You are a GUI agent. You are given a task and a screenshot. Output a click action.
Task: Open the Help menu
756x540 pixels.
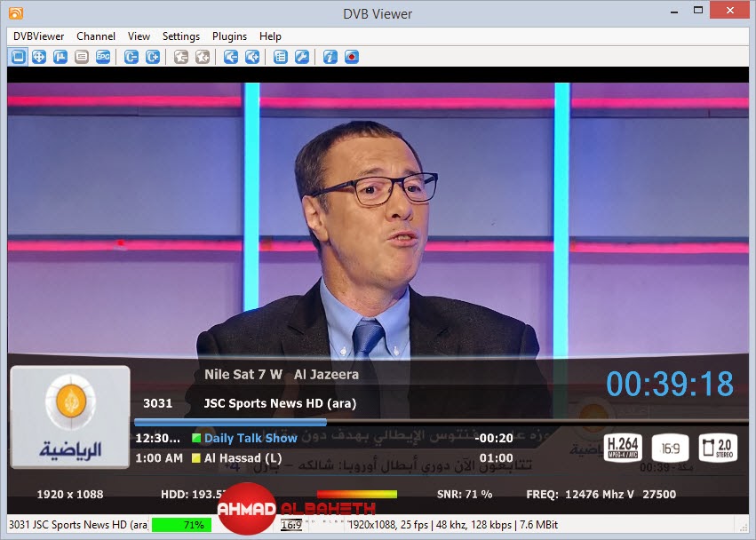270,36
